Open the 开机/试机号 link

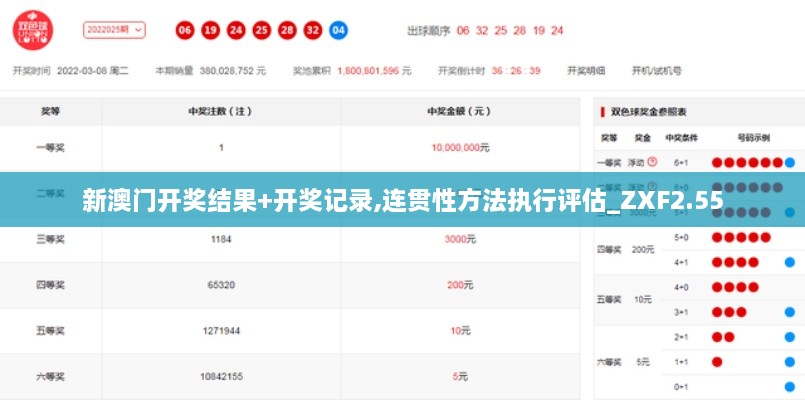pos(656,71)
